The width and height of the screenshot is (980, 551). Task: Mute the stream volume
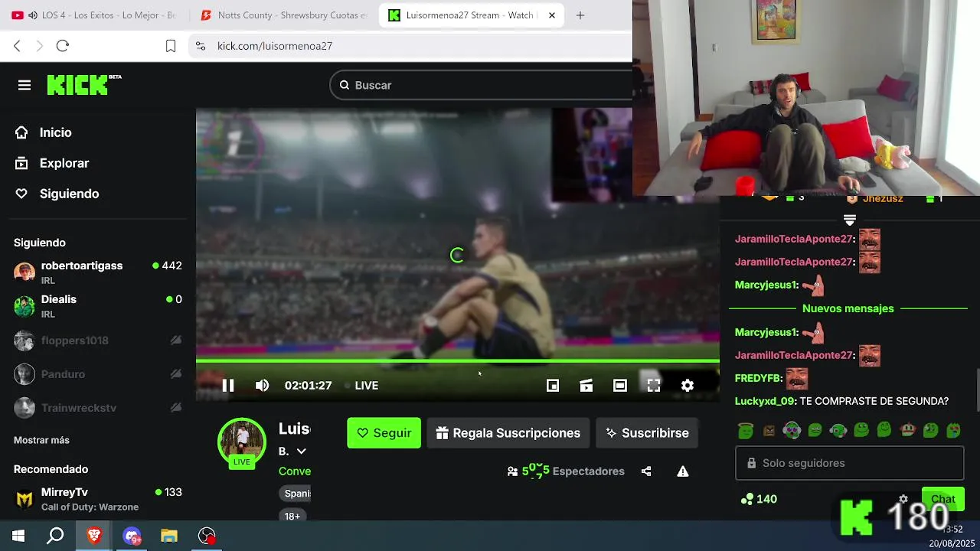262,385
